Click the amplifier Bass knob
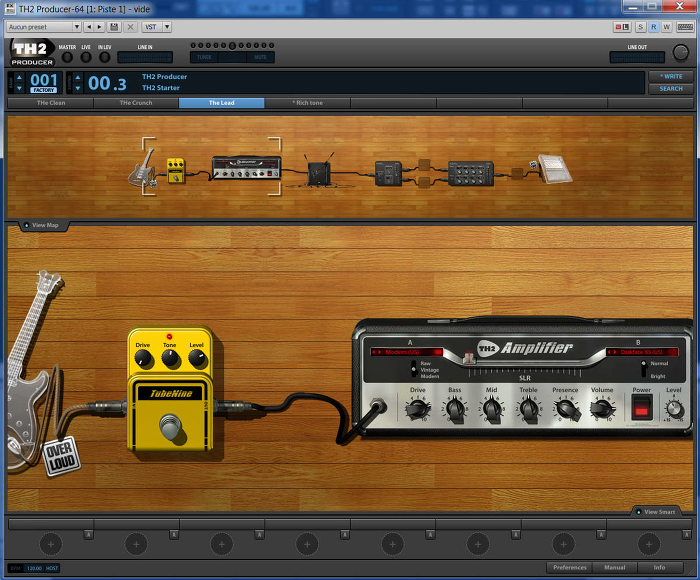Screen dimensions: 700x580 [455, 409]
